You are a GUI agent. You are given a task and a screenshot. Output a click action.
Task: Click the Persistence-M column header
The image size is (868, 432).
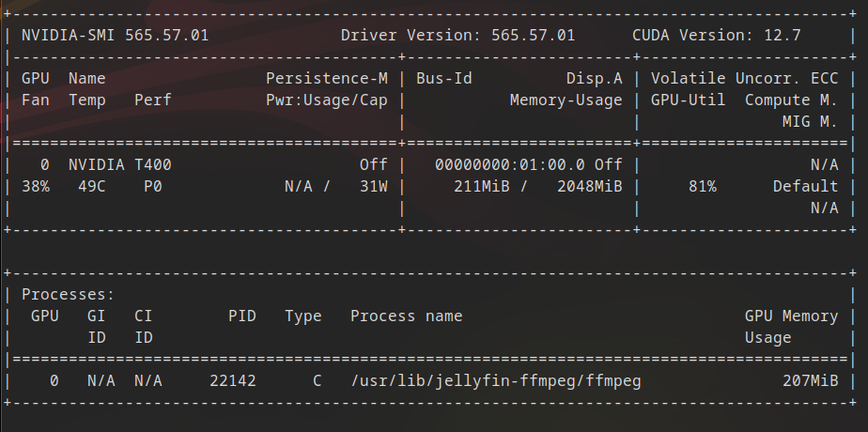click(327, 79)
